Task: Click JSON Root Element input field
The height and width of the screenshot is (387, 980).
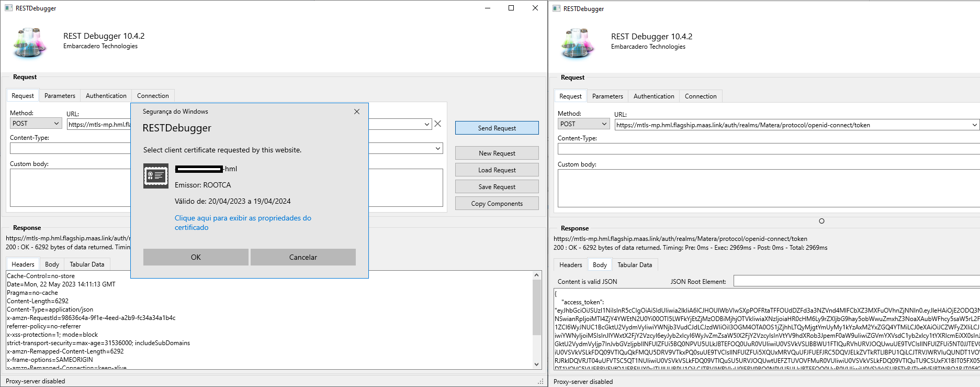Action: click(x=857, y=281)
